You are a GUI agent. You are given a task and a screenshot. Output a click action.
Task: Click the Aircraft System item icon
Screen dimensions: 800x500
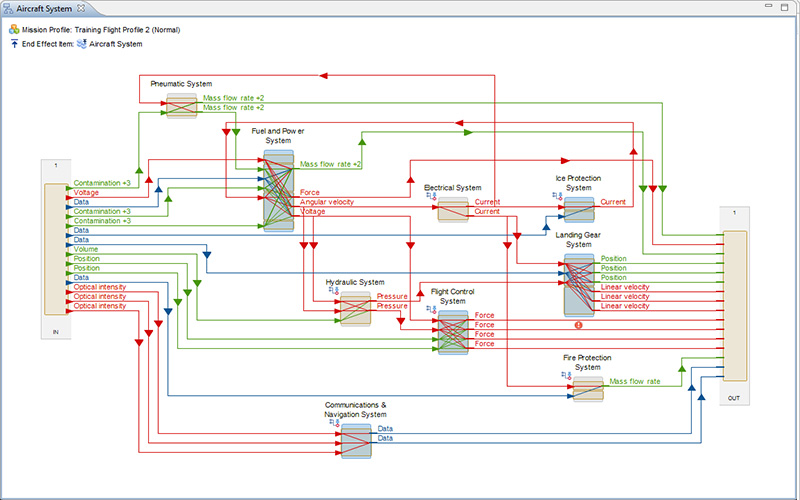(x=82, y=44)
